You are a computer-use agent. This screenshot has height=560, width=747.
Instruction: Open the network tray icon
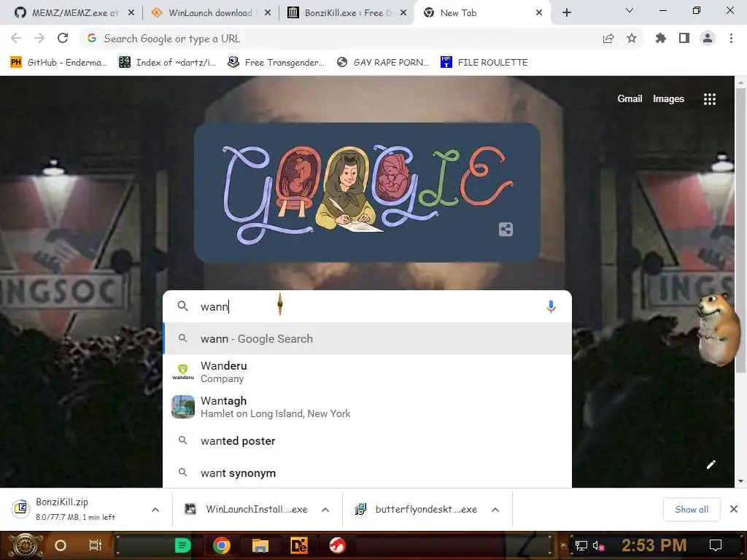[581, 545]
